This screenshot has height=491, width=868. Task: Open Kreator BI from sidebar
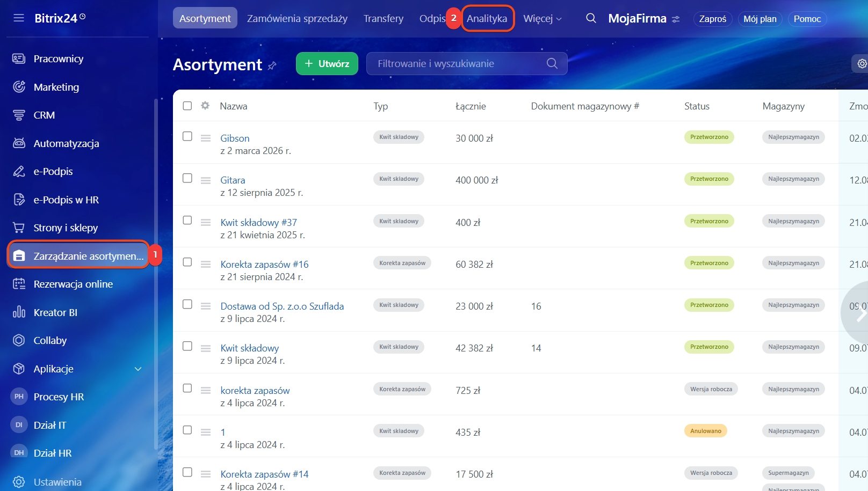tap(55, 312)
